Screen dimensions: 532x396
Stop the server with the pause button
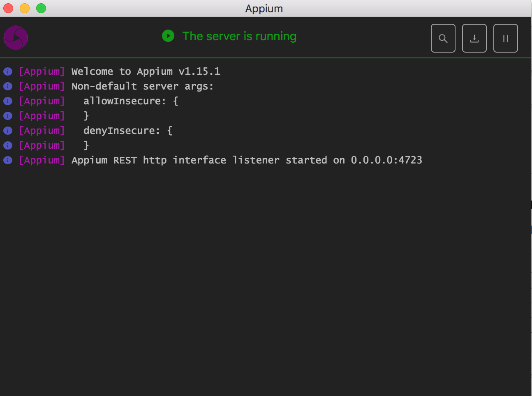click(505, 38)
